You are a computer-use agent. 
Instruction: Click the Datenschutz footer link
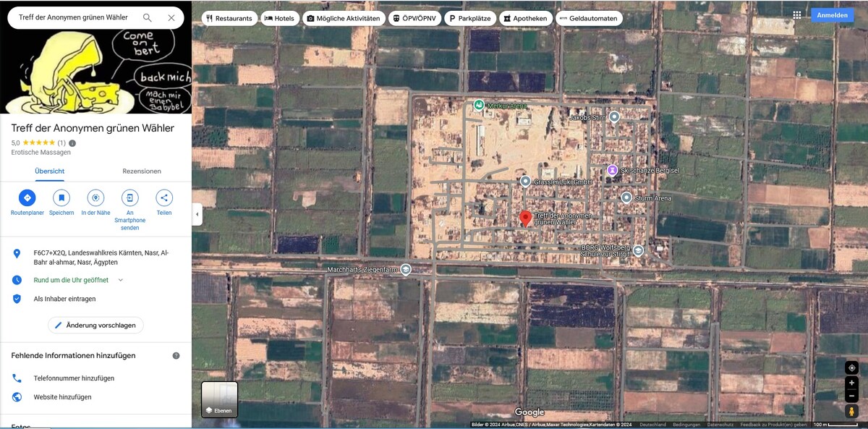coord(720,425)
